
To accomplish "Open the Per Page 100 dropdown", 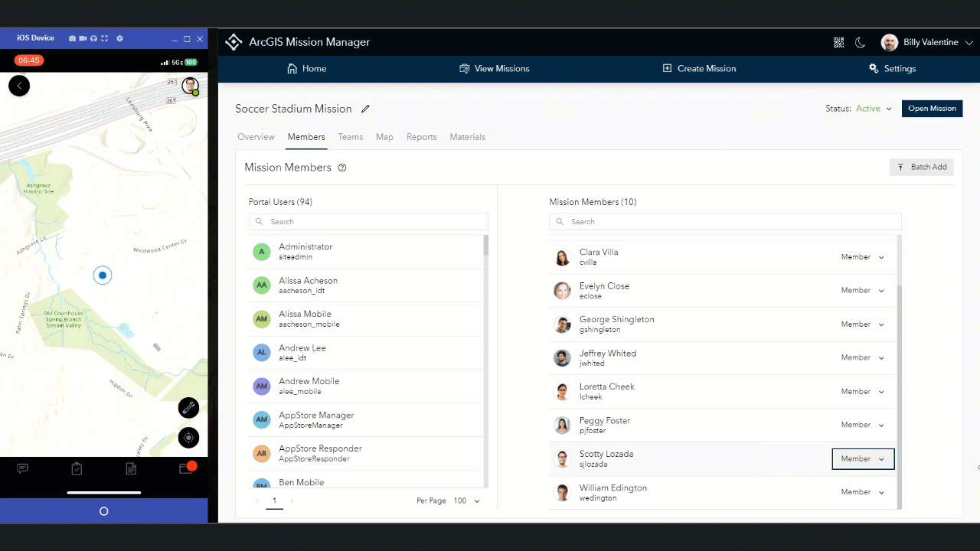I will point(467,500).
